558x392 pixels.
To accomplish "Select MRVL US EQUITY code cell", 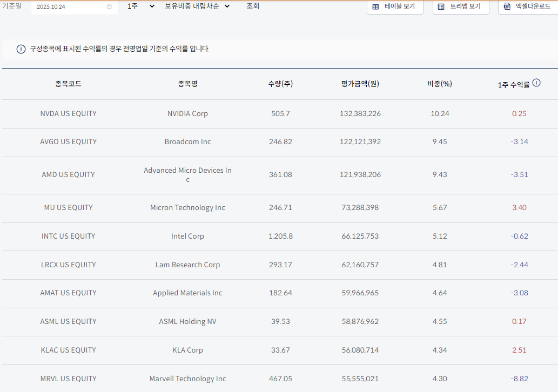I will point(68,379).
